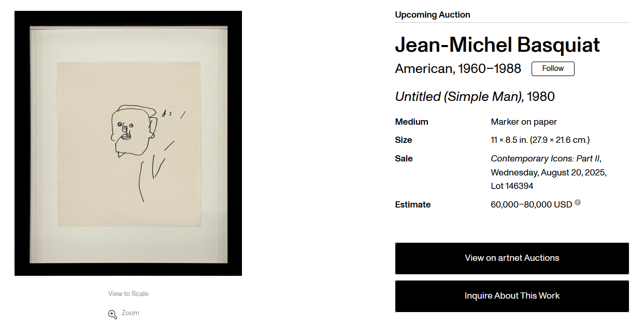Open the framed Basquiat drawing image

[x=128, y=143]
